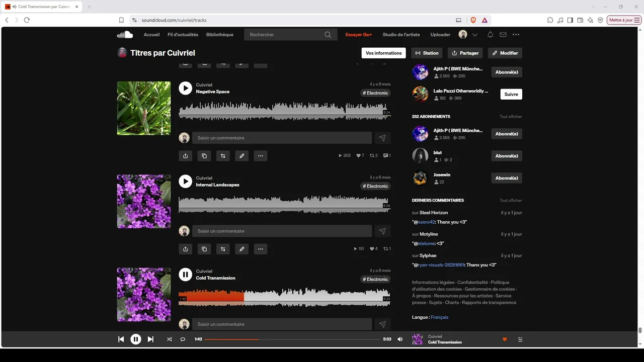Image resolution: width=644 pixels, height=362 pixels.
Task: Play the Internal Landscapes track
Action: [x=185, y=181]
